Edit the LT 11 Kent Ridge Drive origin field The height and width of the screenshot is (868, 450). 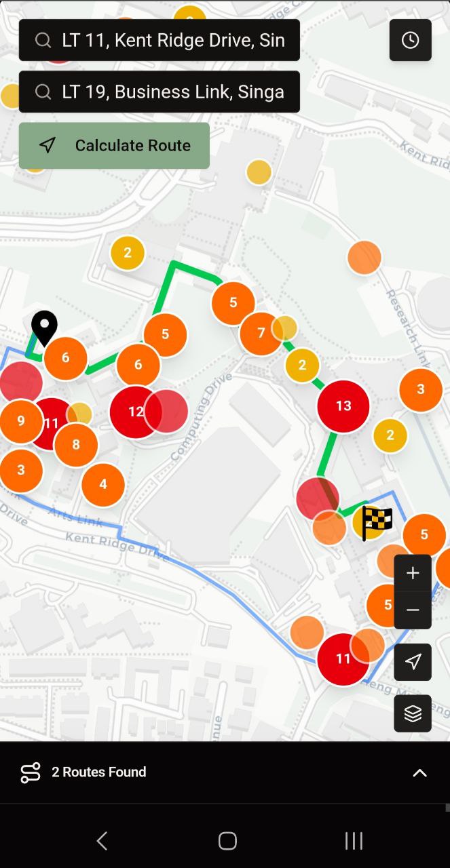click(160, 40)
